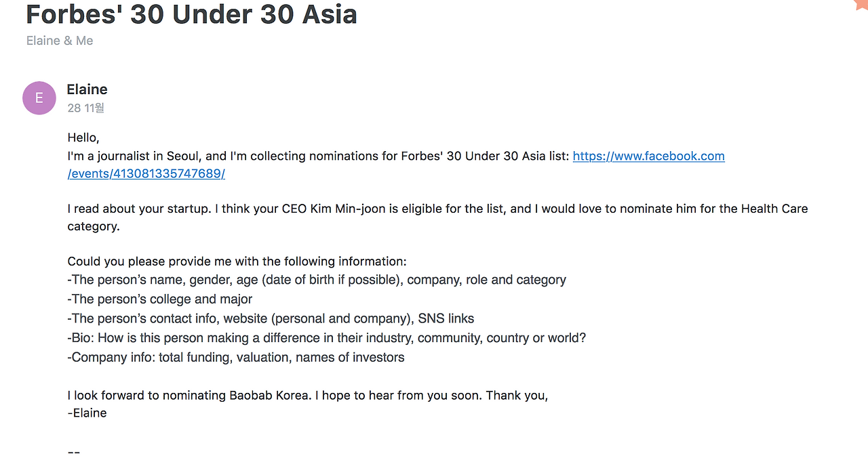The height and width of the screenshot is (462, 868).
Task: Click the sentence mentioning CEO Kim Min-joon
Action: pyautogui.click(x=437, y=209)
